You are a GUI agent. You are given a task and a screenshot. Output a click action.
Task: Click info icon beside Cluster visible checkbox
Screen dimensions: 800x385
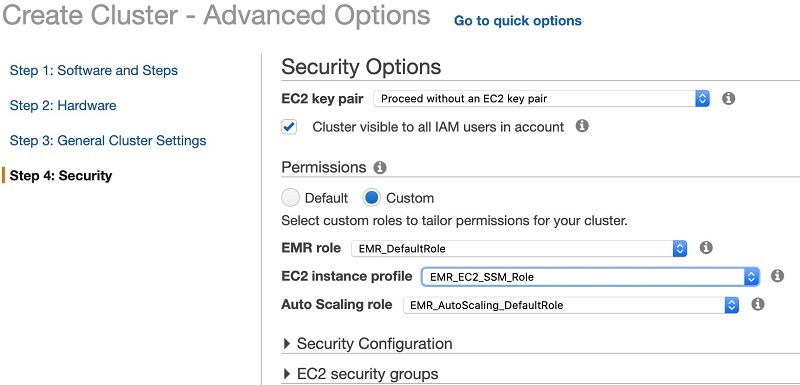click(x=582, y=126)
